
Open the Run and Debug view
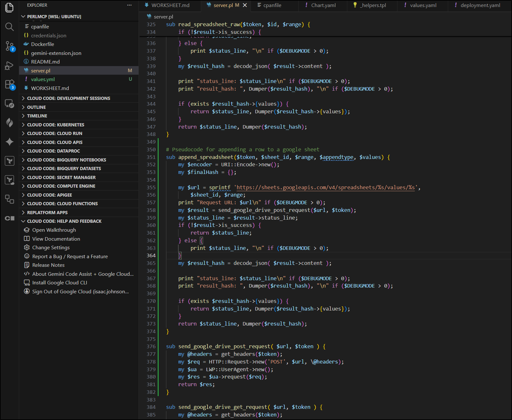10,66
